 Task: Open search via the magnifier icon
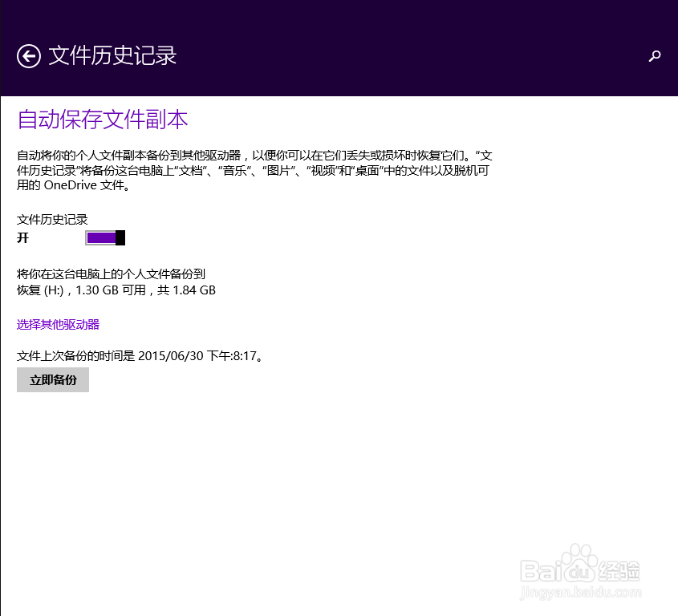tap(655, 56)
